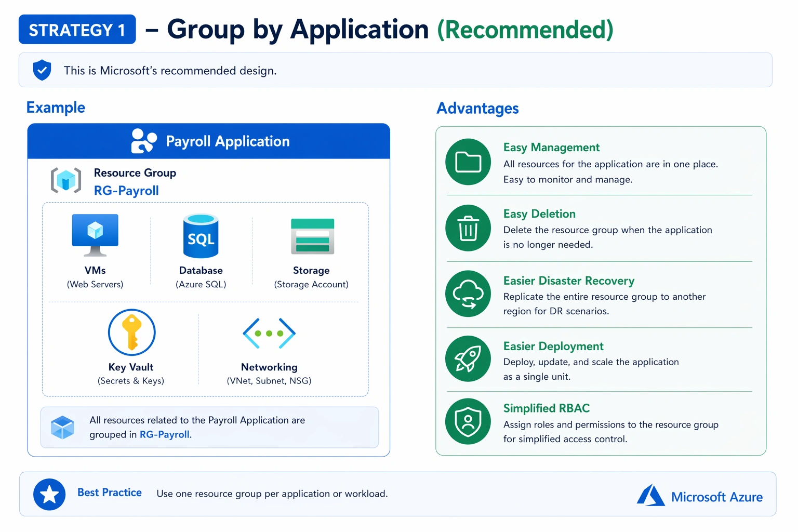This screenshot has height=532, width=798.
Task: Click the '(Secrets & Keys)' caption
Action: [131, 381]
